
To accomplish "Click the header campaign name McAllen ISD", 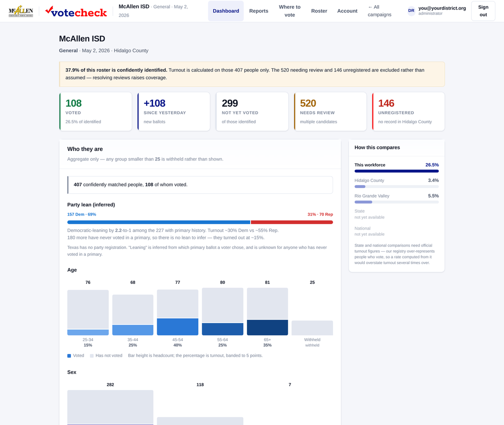I will 134,6.
